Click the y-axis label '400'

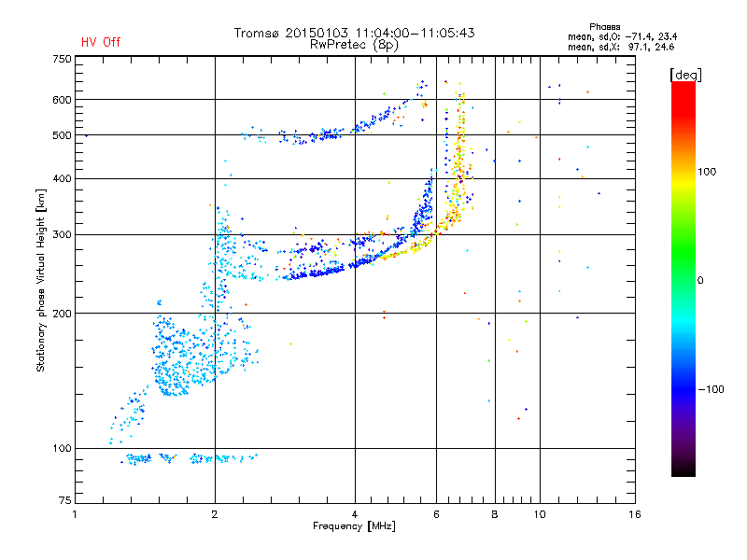pos(62,178)
